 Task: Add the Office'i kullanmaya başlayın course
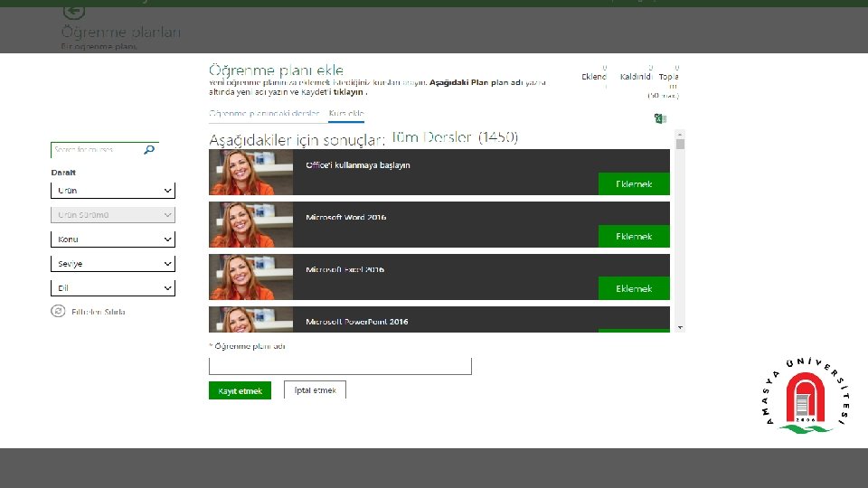click(x=634, y=183)
